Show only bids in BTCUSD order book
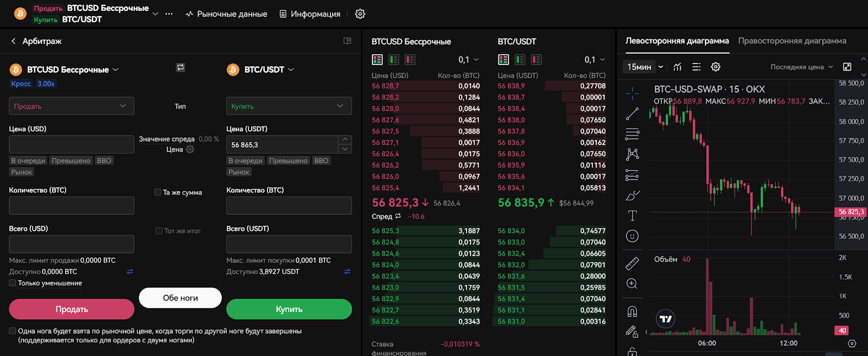 click(x=394, y=60)
